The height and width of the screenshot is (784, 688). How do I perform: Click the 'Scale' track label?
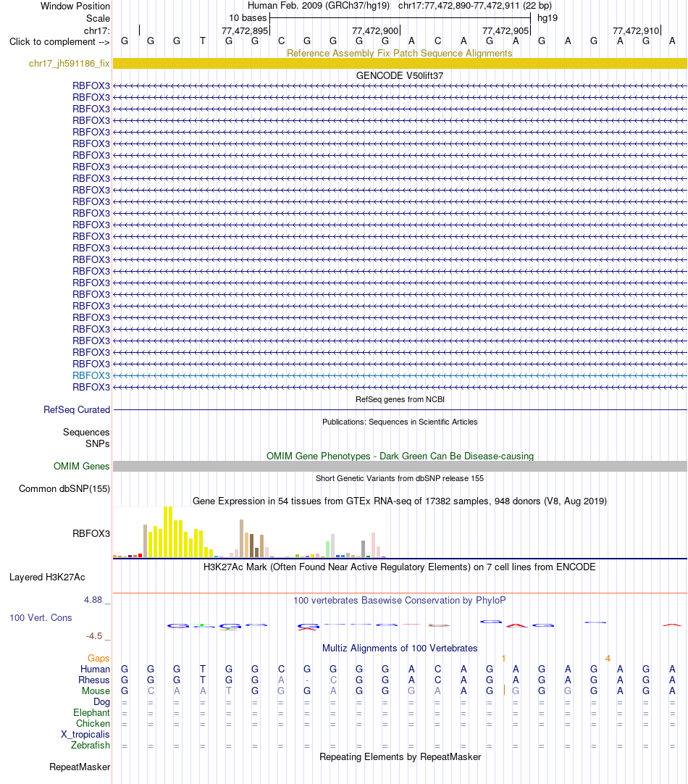click(x=98, y=19)
